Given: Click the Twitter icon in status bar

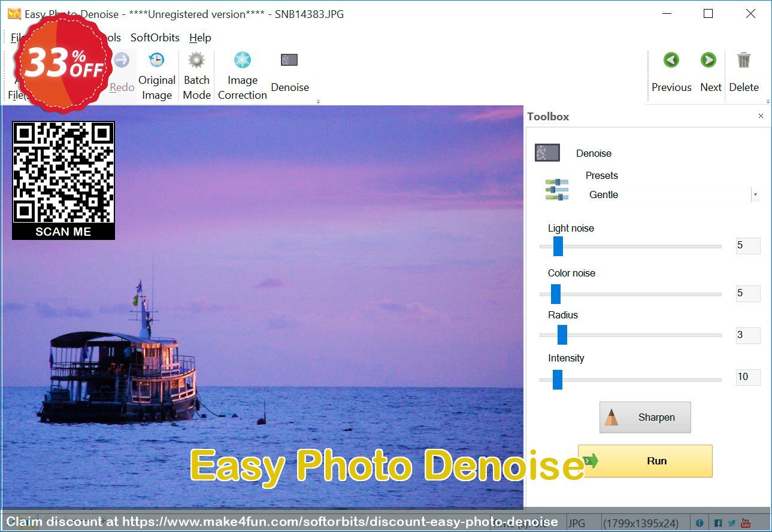Looking at the screenshot, I should 732,522.
